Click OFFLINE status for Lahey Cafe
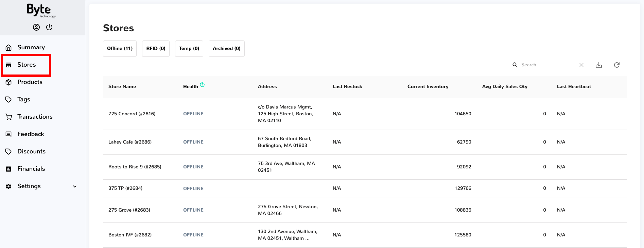Viewport: 644px width, 248px height. coord(193,142)
